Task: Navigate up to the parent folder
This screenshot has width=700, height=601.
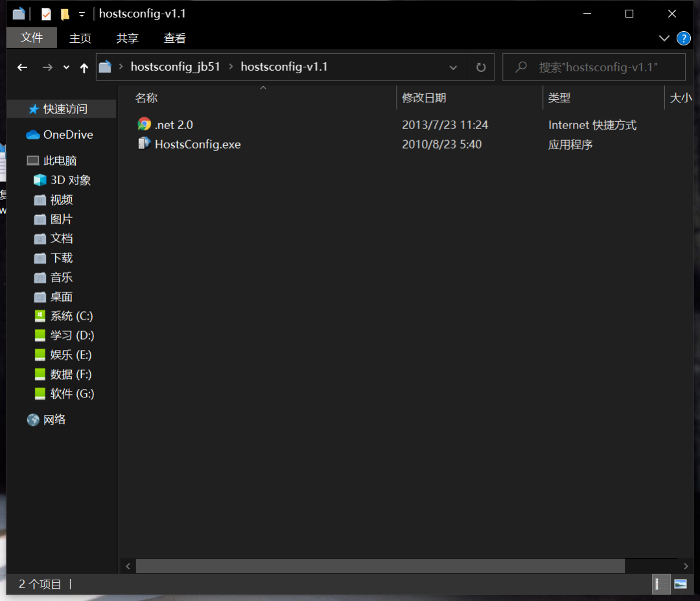Action: click(84, 67)
